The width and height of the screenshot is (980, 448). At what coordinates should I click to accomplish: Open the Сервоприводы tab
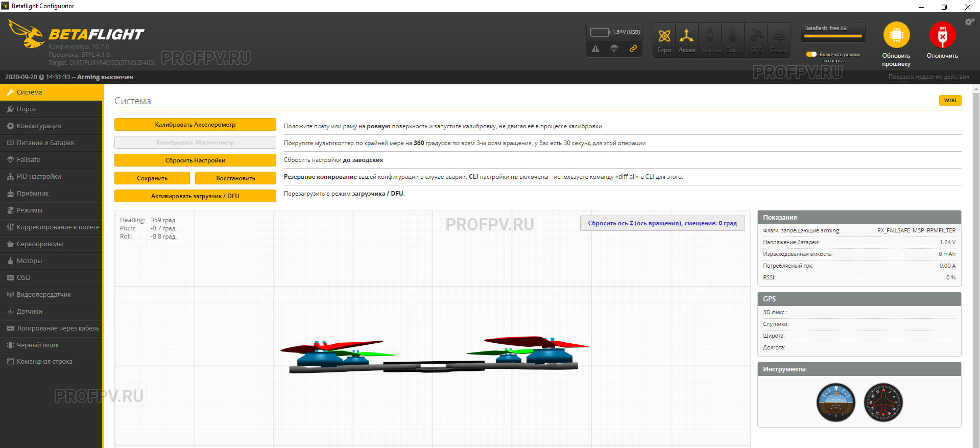tap(51, 244)
